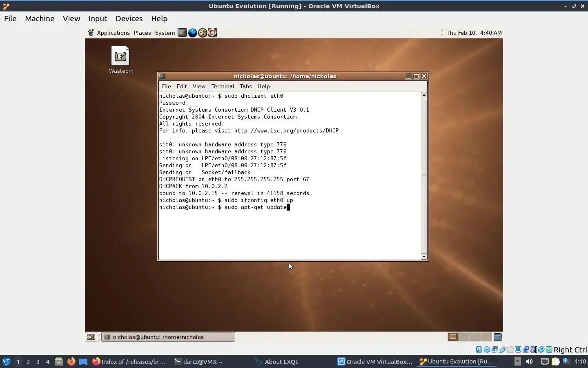Switch to About LXQt taskbar window
588x368 pixels.
pyautogui.click(x=276, y=361)
